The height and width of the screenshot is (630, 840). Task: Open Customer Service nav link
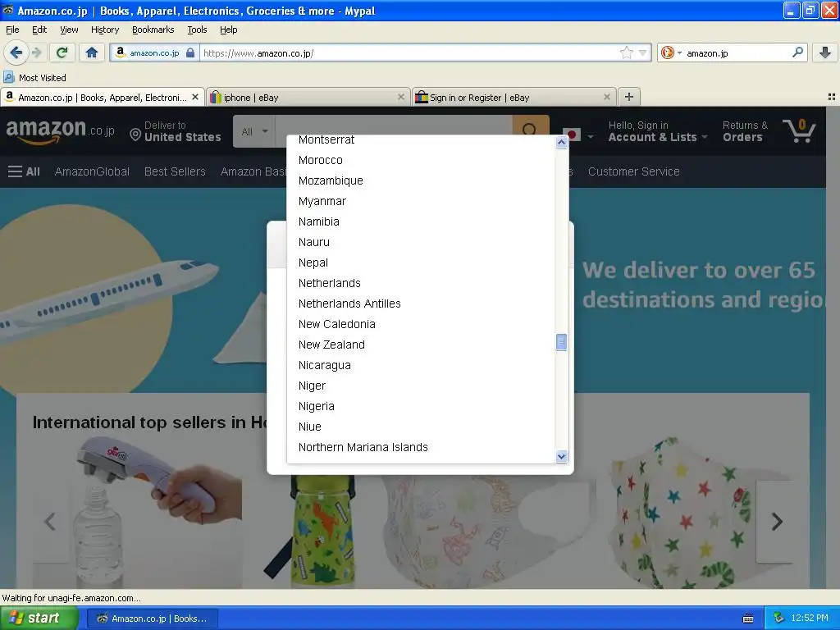634,171
